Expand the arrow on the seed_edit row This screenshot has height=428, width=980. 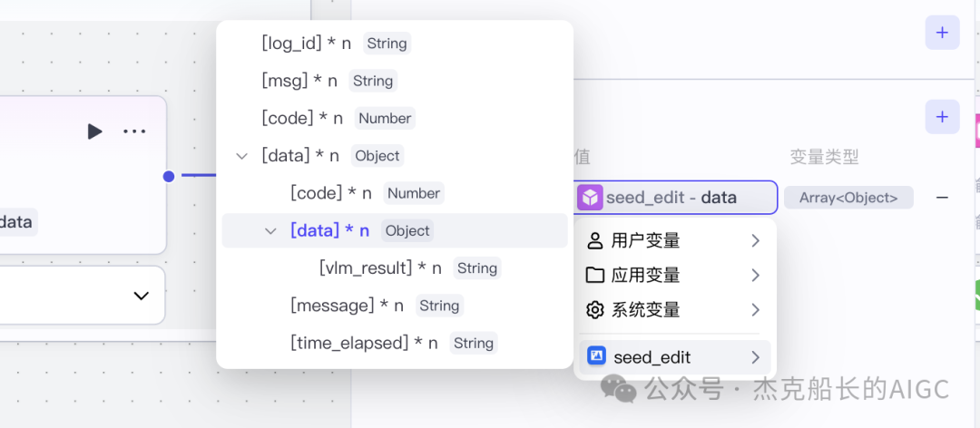[x=756, y=357]
